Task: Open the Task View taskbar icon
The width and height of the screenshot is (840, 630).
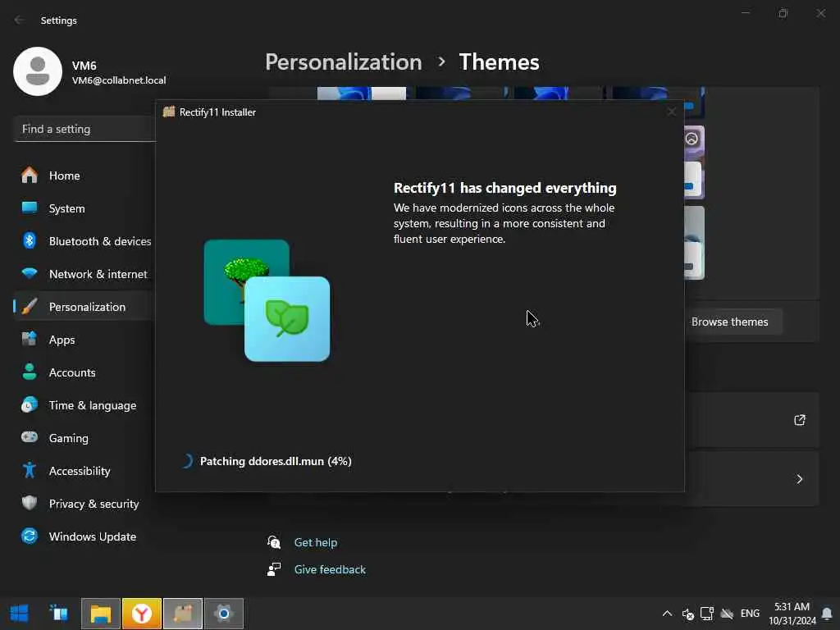Action: 59,614
